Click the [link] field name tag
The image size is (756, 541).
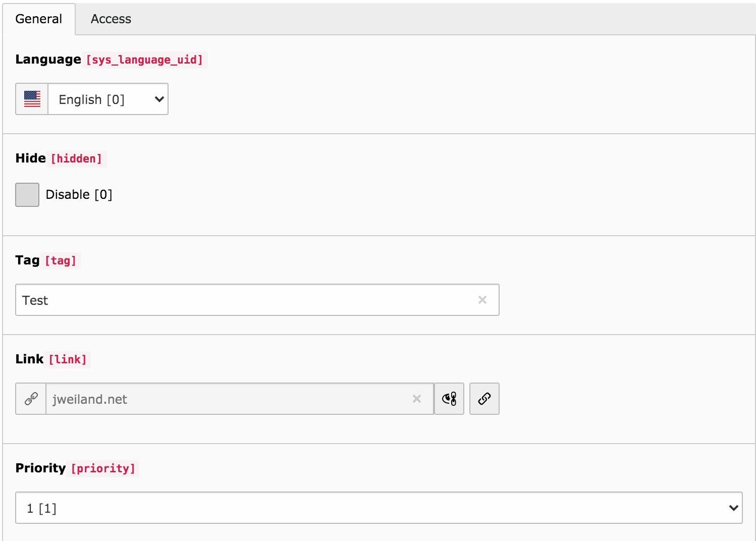tap(68, 360)
